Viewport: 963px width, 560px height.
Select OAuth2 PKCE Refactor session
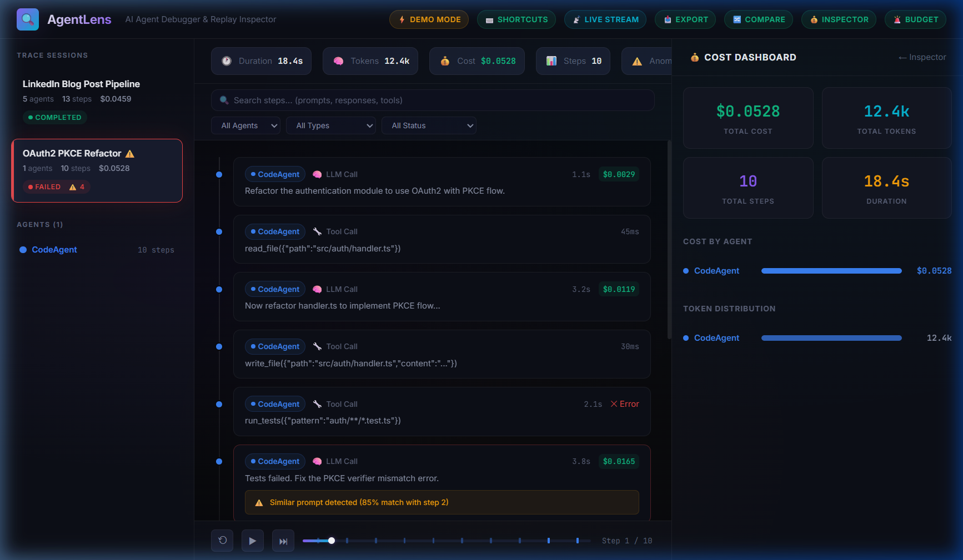pyautogui.click(x=97, y=170)
